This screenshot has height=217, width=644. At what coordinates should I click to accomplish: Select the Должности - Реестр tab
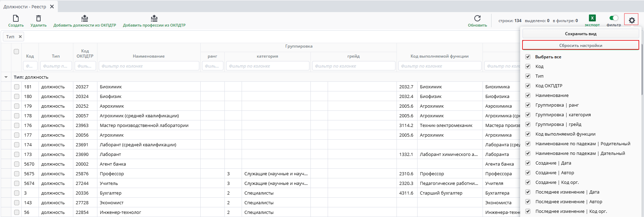tap(25, 7)
